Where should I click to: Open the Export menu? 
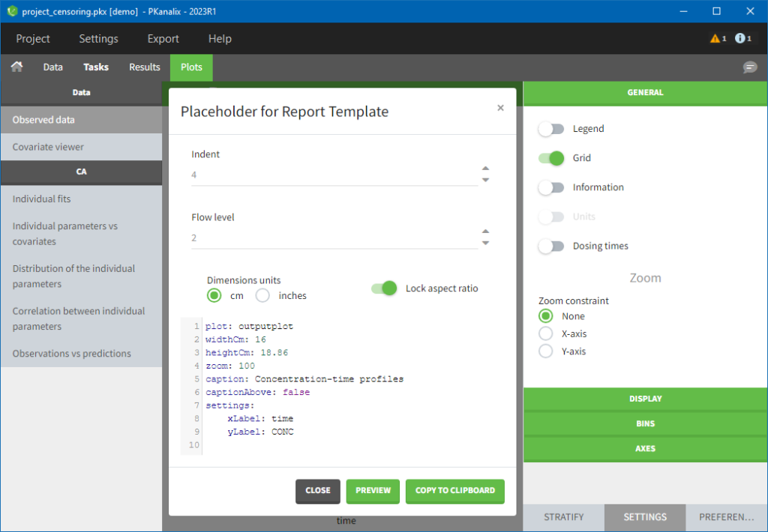[x=163, y=39]
